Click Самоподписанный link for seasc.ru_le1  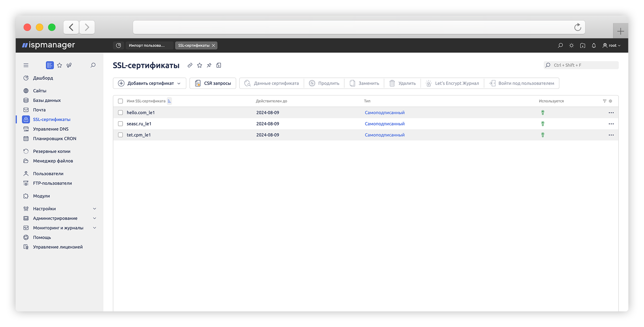pyautogui.click(x=384, y=124)
